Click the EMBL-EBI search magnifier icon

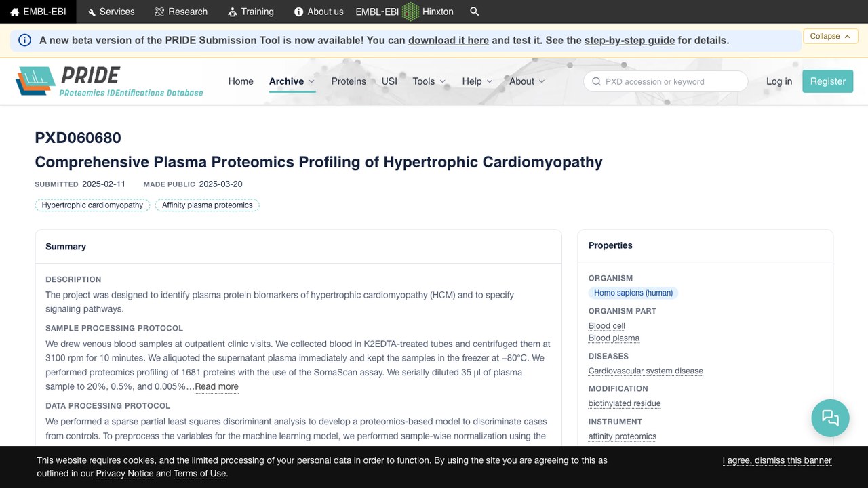point(475,12)
